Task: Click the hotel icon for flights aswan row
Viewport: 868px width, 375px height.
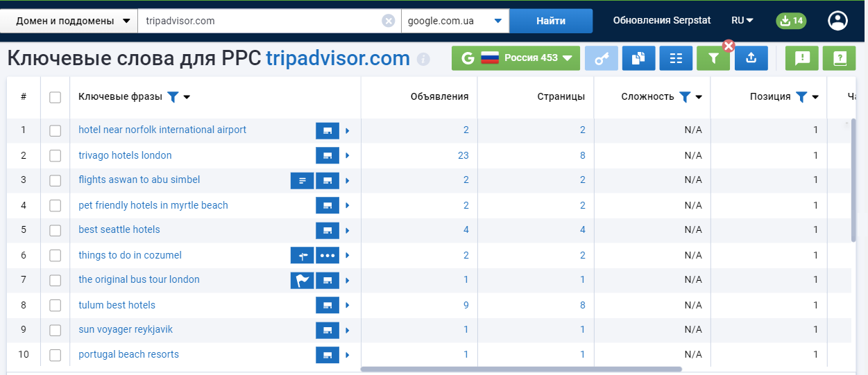Action: pyautogui.click(x=327, y=180)
